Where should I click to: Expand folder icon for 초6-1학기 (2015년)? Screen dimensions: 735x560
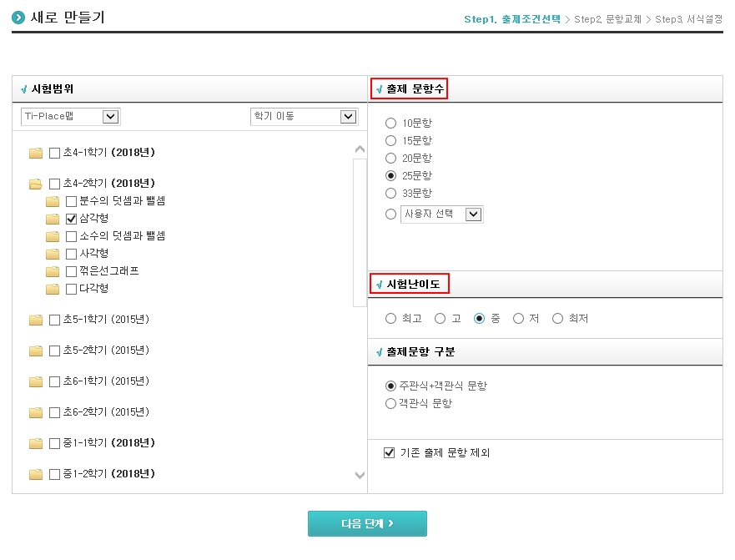(x=36, y=381)
